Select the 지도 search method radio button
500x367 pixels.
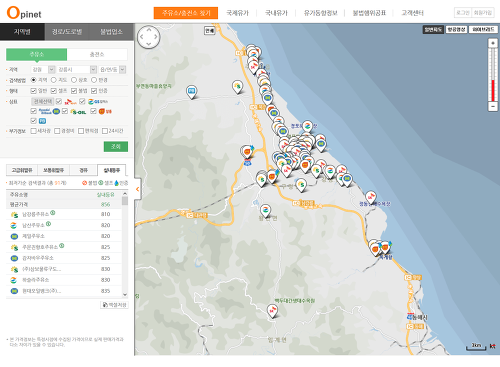(54, 80)
